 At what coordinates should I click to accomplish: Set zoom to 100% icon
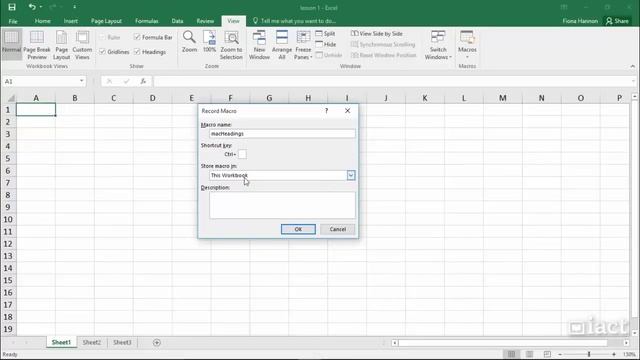(x=209, y=42)
